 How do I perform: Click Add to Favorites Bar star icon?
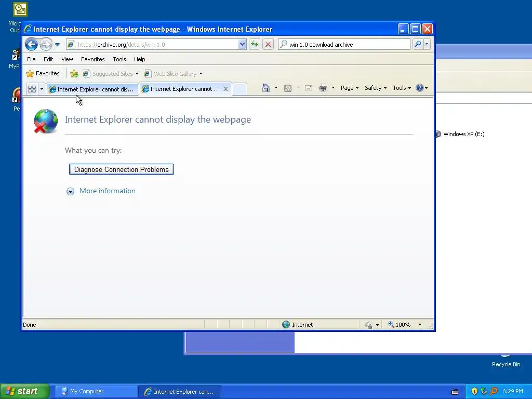[74, 73]
